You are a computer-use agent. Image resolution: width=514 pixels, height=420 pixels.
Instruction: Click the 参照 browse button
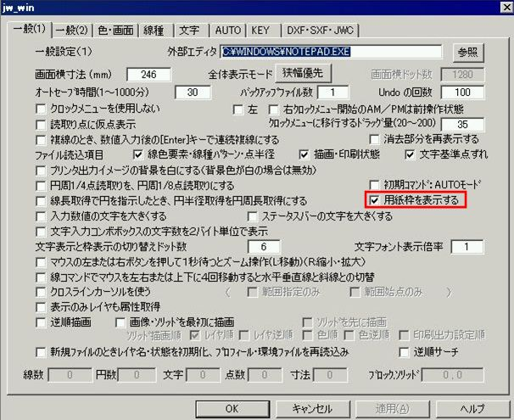pos(467,52)
